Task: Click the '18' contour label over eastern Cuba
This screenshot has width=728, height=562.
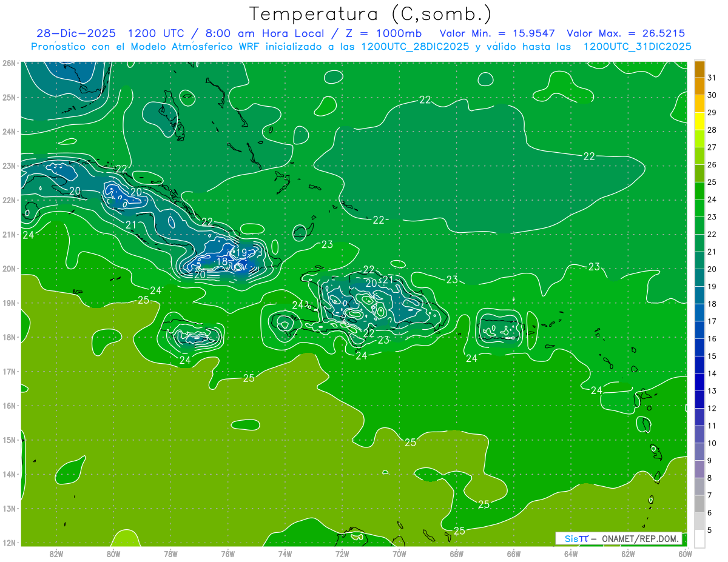Action: (222, 262)
